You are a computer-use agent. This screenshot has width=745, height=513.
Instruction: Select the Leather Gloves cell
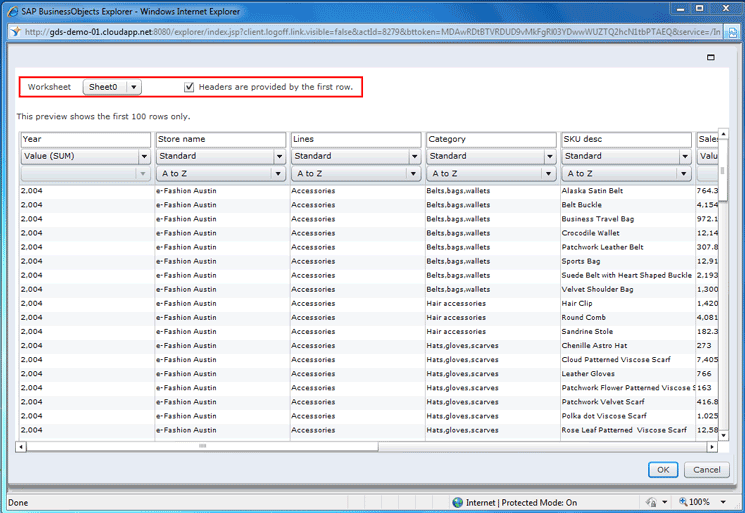pyautogui.click(x=588, y=374)
